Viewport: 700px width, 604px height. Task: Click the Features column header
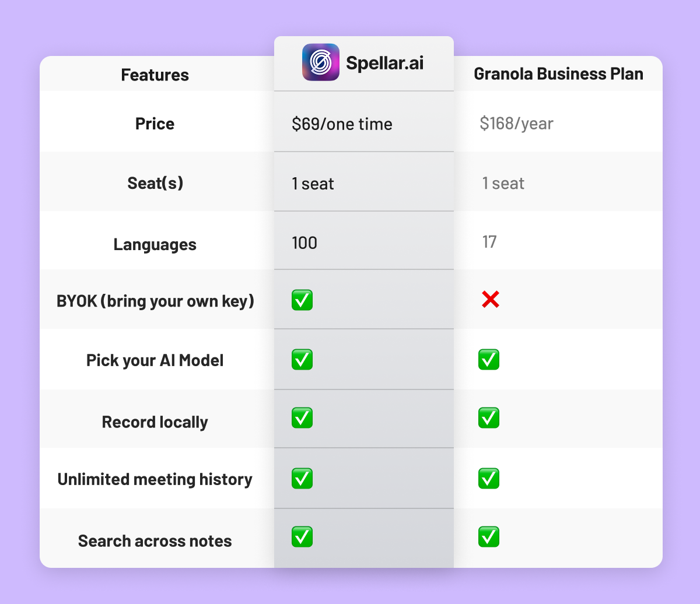point(155,75)
